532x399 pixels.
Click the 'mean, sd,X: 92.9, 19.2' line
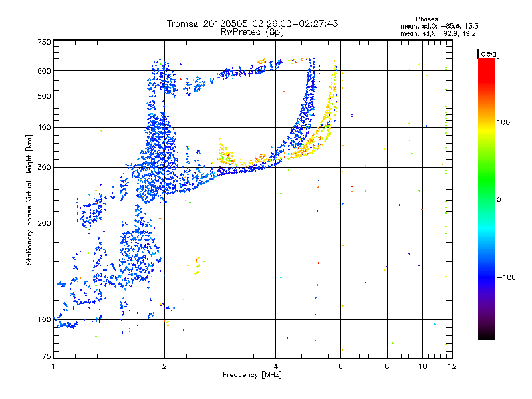click(438, 34)
